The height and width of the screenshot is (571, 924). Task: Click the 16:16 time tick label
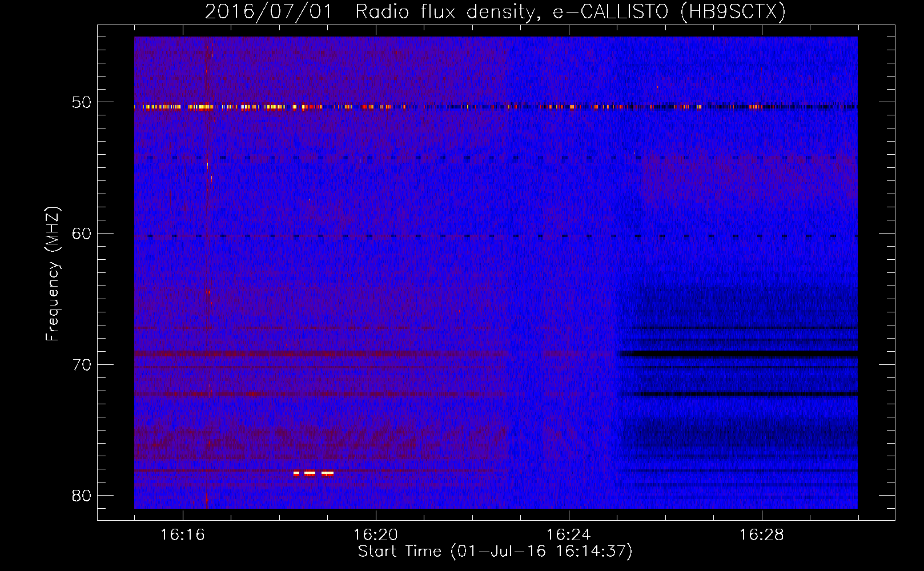[182, 534]
